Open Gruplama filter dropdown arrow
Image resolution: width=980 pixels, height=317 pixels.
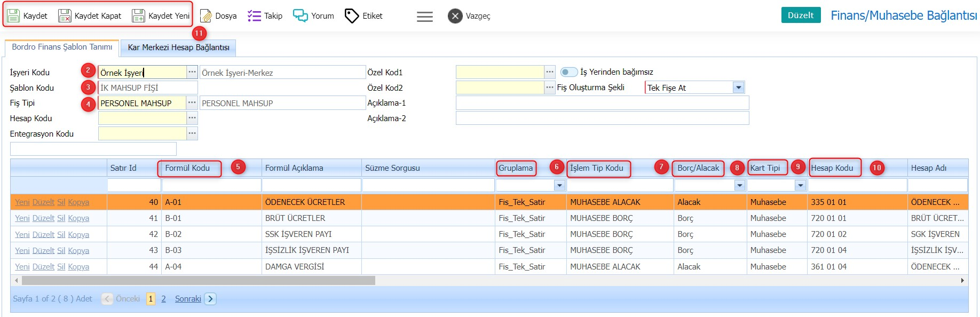tap(559, 185)
